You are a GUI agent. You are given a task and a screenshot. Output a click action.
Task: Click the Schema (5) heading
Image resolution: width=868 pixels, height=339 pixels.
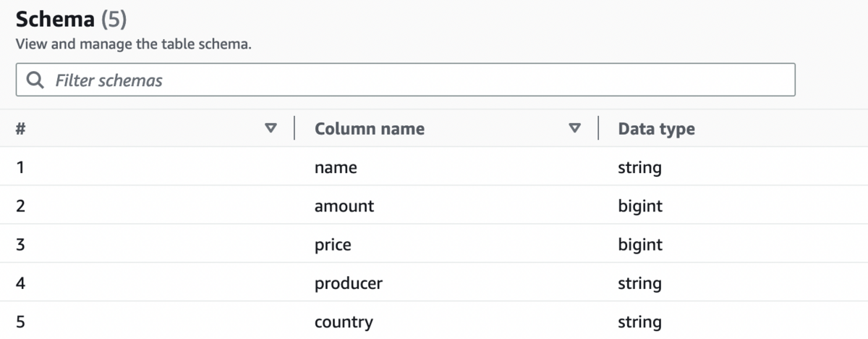(x=71, y=19)
